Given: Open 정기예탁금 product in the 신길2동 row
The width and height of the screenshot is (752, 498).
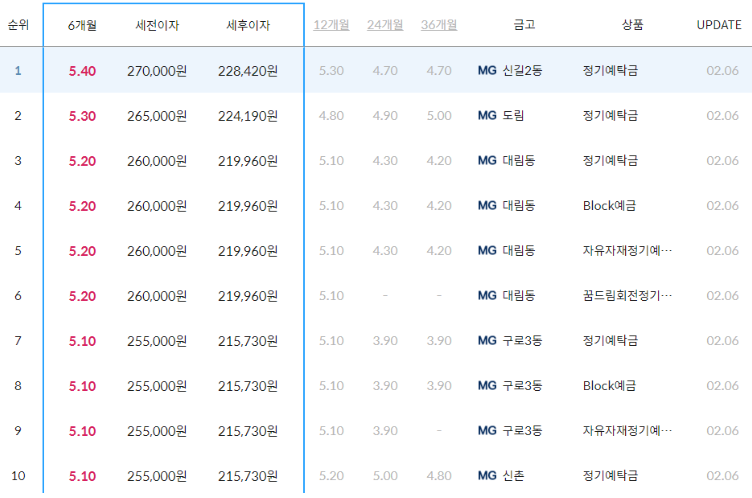Looking at the screenshot, I should coord(610,71).
